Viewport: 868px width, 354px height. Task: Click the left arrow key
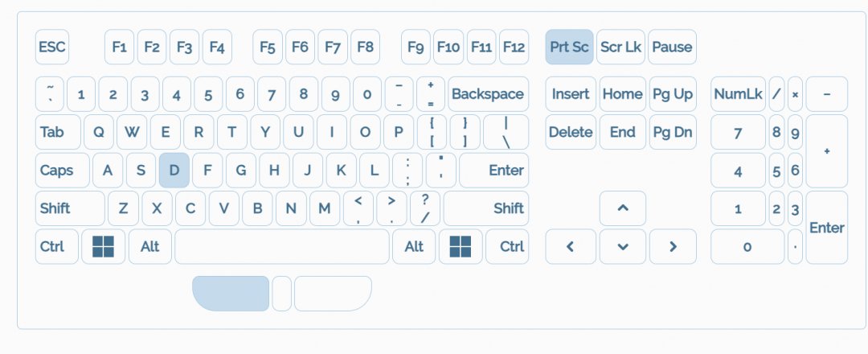pyautogui.click(x=571, y=246)
